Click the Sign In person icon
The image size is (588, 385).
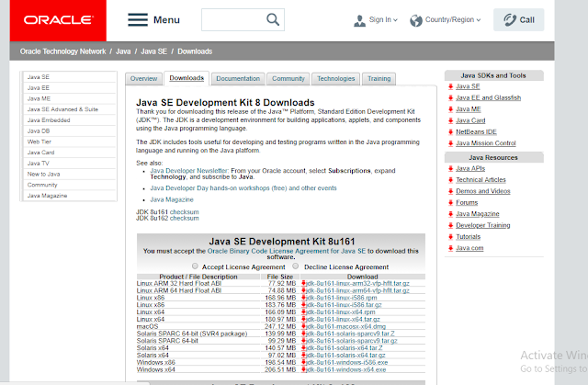[359, 20]
